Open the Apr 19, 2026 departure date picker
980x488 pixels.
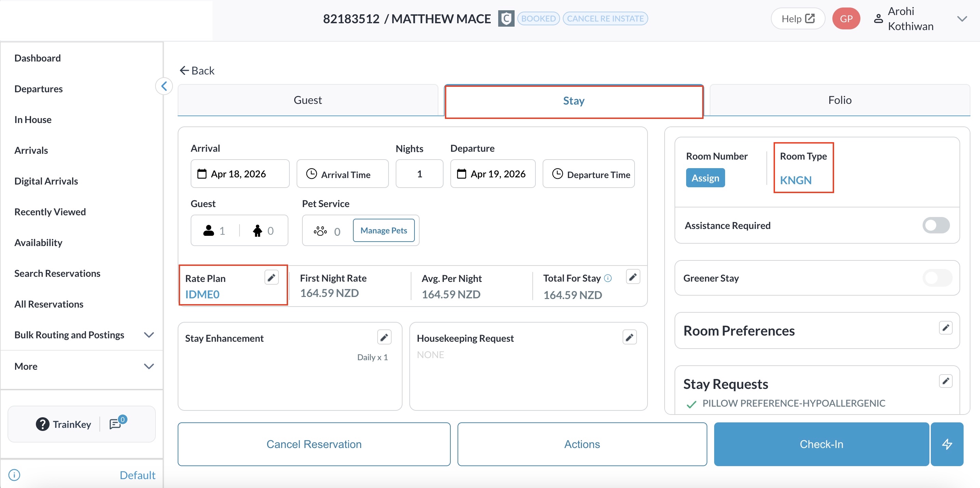tap(493, 174)
